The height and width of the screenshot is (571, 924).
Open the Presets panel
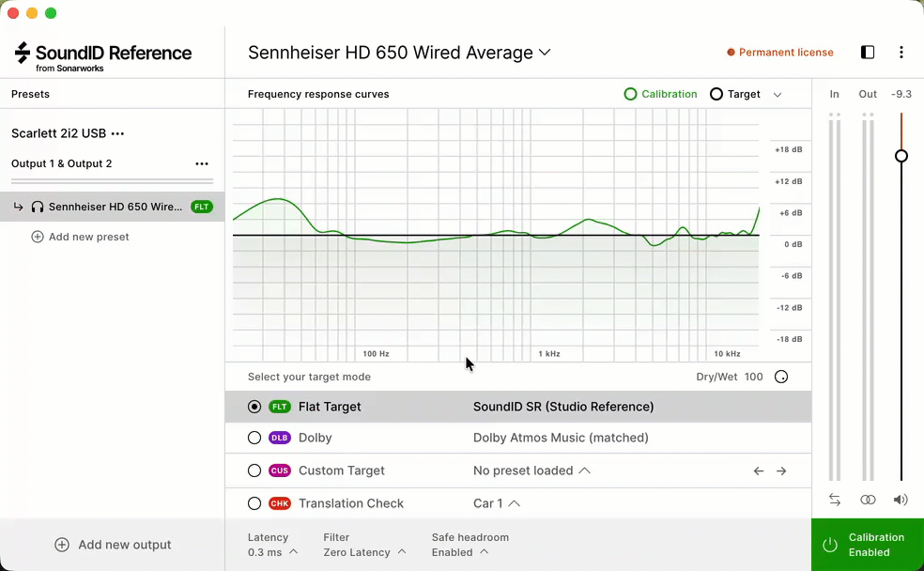(x=30, y=94)
